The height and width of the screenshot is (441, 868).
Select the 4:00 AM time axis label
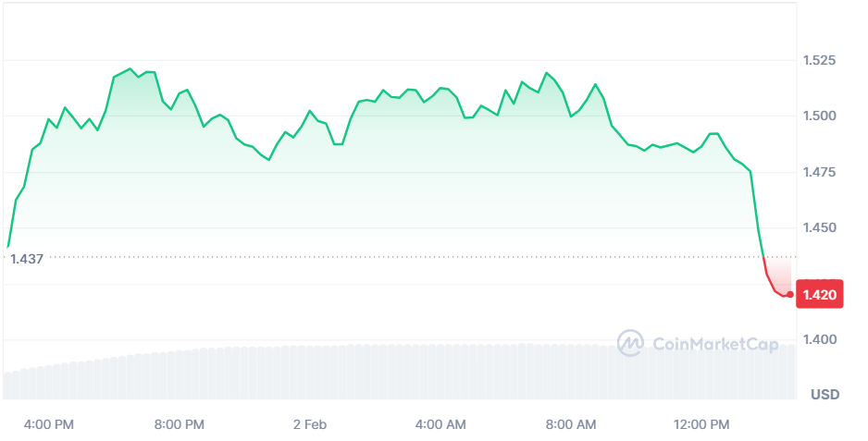(x=440, y=425)
